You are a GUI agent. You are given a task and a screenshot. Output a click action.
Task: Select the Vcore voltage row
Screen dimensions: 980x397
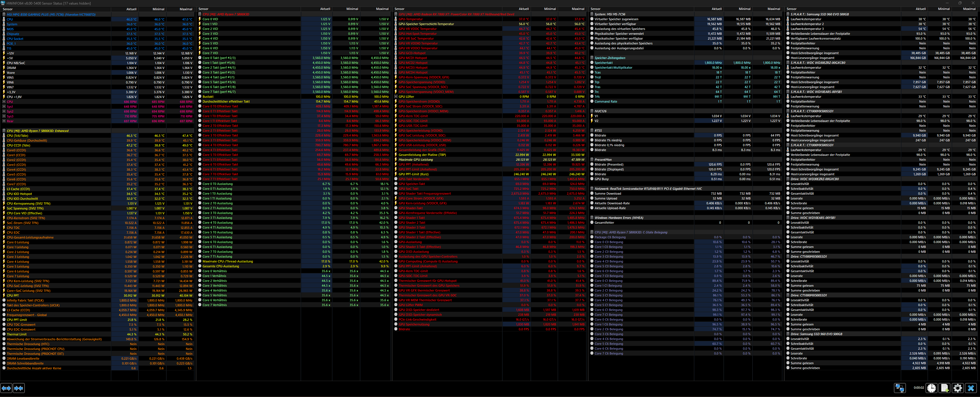(x=11, y=73)
